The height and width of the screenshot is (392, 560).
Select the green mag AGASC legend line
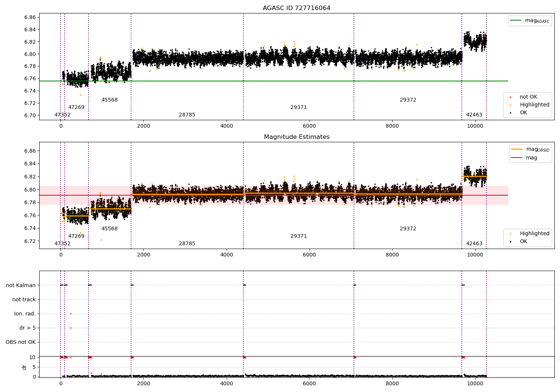click(516, 21)
